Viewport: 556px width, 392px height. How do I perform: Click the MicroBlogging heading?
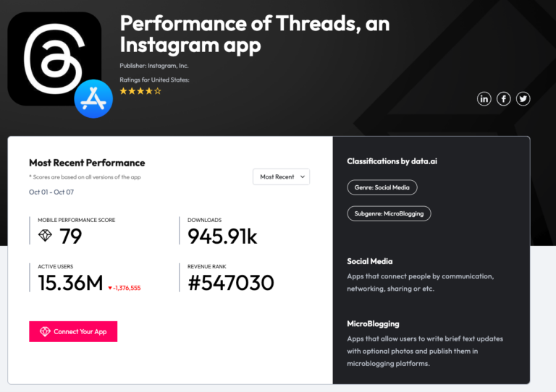click(x=373, y=323)
